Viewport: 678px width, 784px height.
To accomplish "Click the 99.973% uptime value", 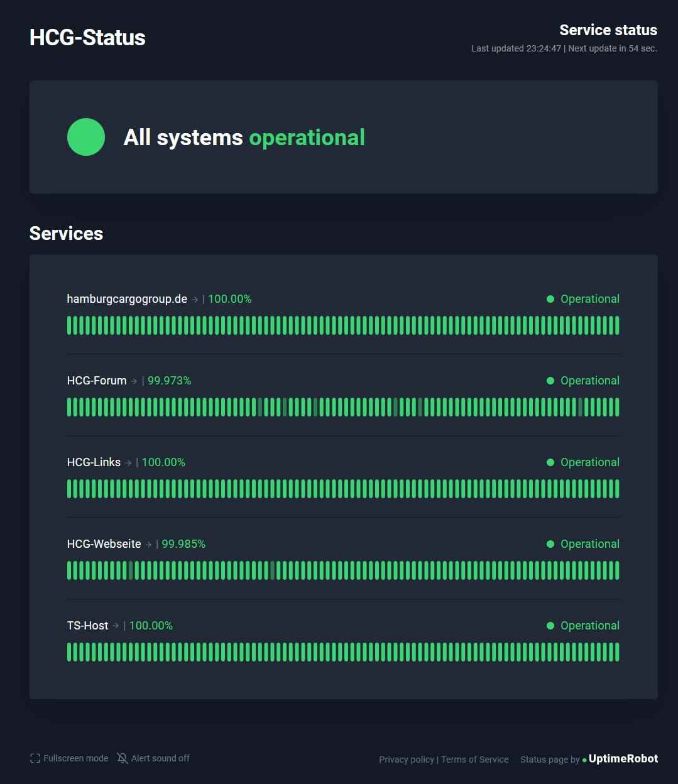I will (x=169, y=381).
